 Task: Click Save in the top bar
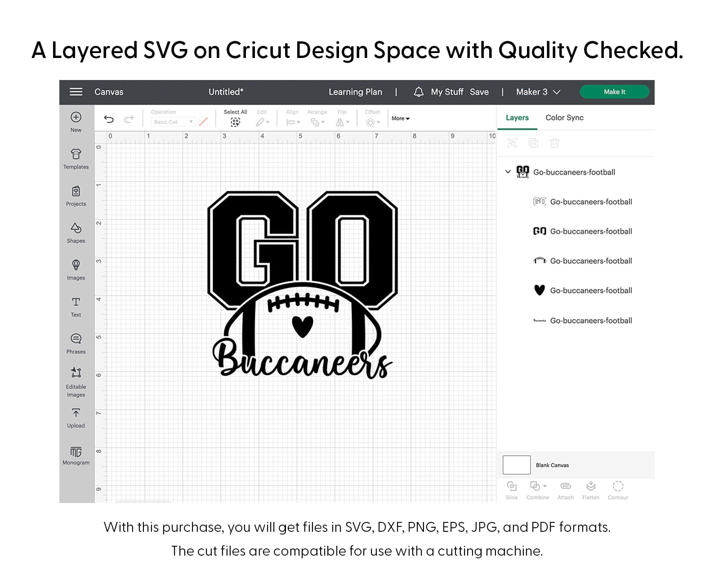point(479,92)
